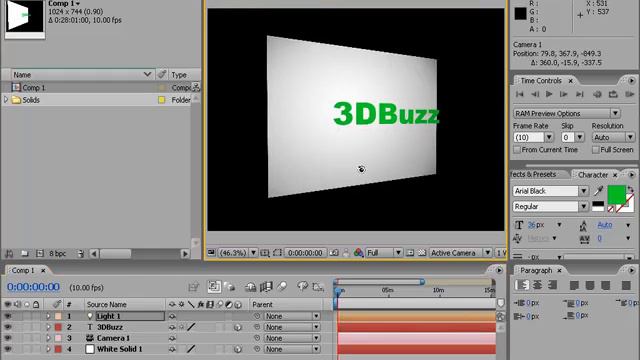Click left align text in Paragraph panel
The width and height of the screenshot is (640, 360).
tap(522, 285)
